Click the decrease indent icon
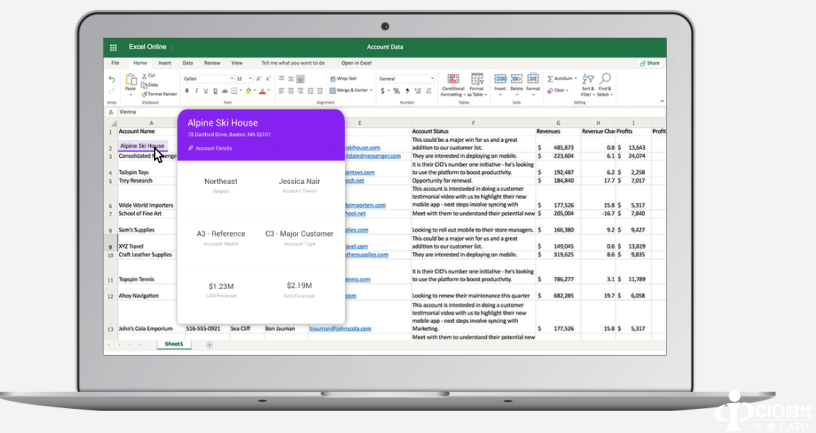The height and width of the screenshot is (433, 816). click(x=311, y=91)
